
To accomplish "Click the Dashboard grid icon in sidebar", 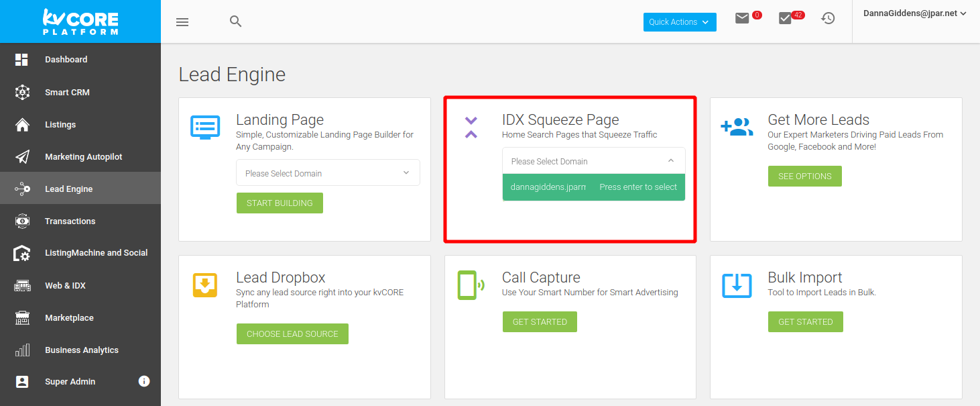I will tap(22, 60).
